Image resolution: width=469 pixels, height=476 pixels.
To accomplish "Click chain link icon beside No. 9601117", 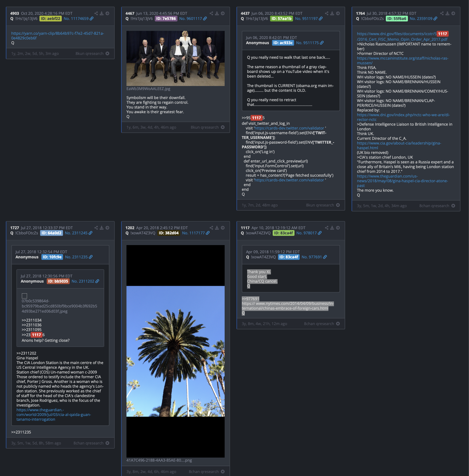I will [205, 18].
